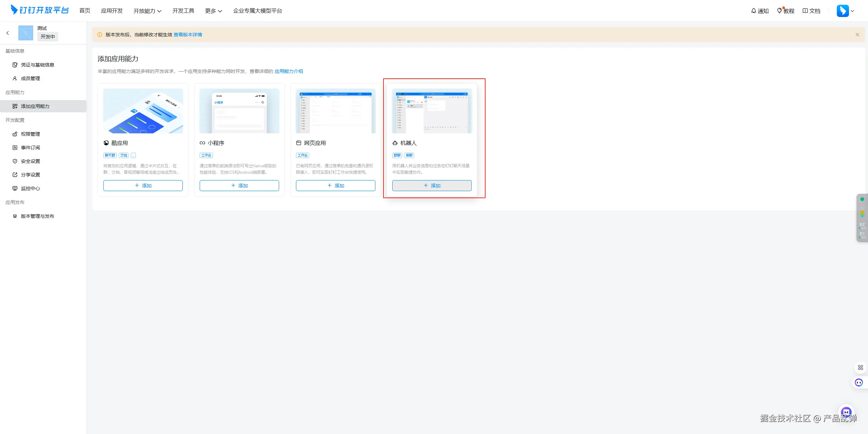Open the 查看版本详情 link
Screen dimensions: 868x434
[188, 35]
